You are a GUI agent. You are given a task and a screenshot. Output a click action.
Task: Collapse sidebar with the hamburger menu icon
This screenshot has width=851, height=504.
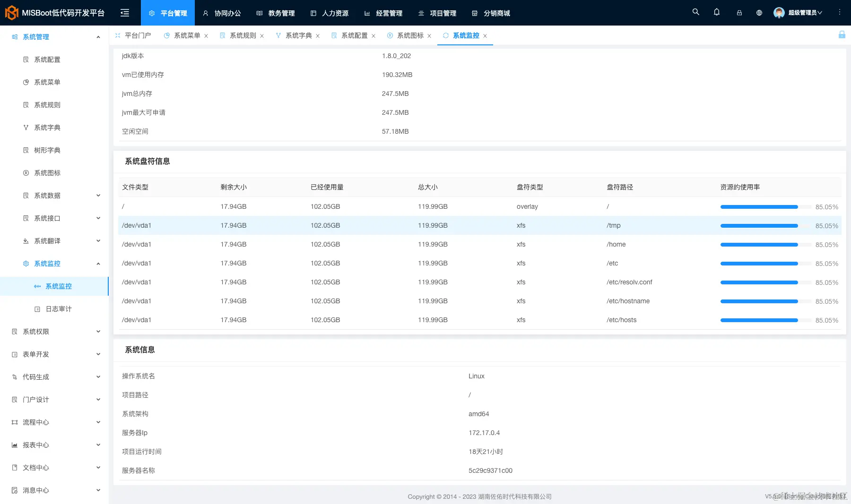point(125,13)
